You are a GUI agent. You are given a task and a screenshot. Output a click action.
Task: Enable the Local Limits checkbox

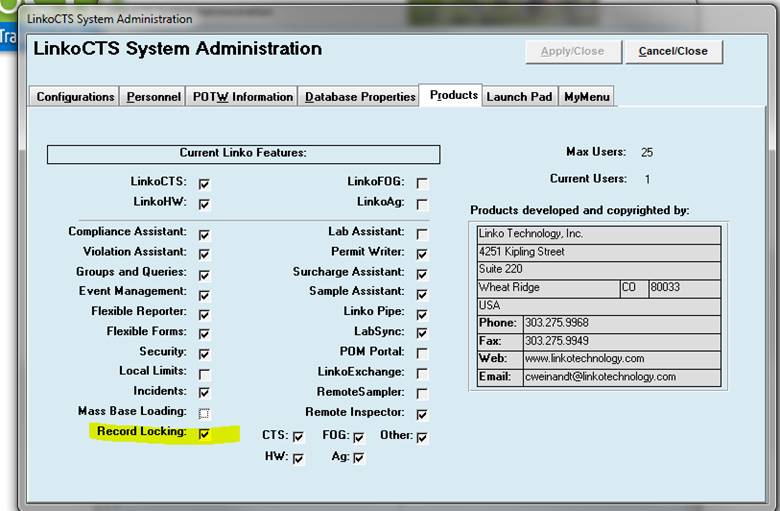click(204, 374)
